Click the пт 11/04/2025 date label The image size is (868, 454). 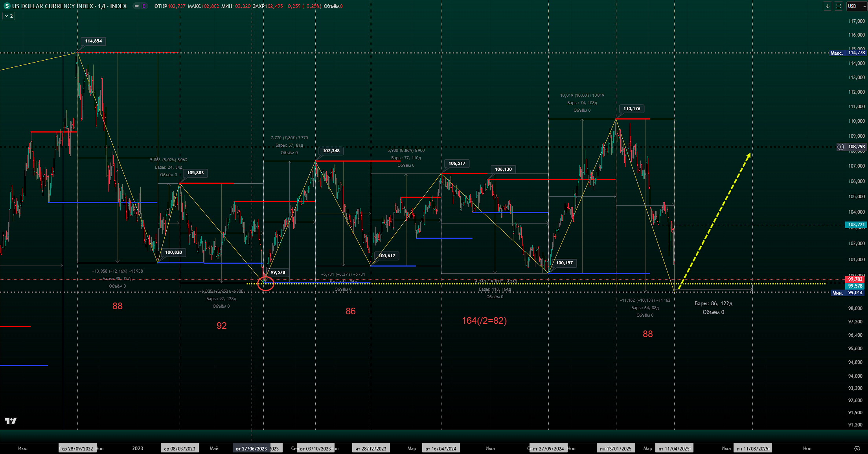674,448
